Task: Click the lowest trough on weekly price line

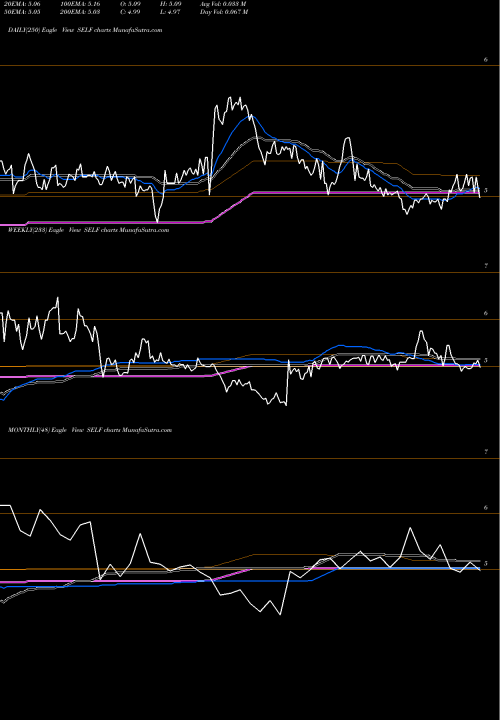Action: tap(286, 405)
